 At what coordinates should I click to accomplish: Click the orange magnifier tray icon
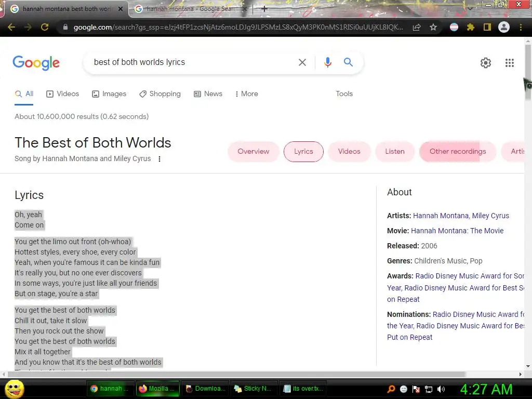point(391,389)
